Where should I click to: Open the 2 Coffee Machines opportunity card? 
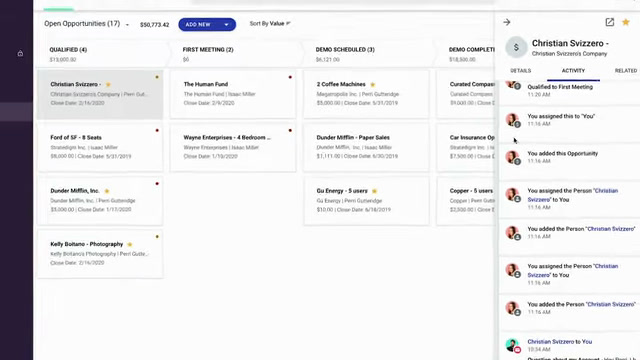click(x=366, y=94)
